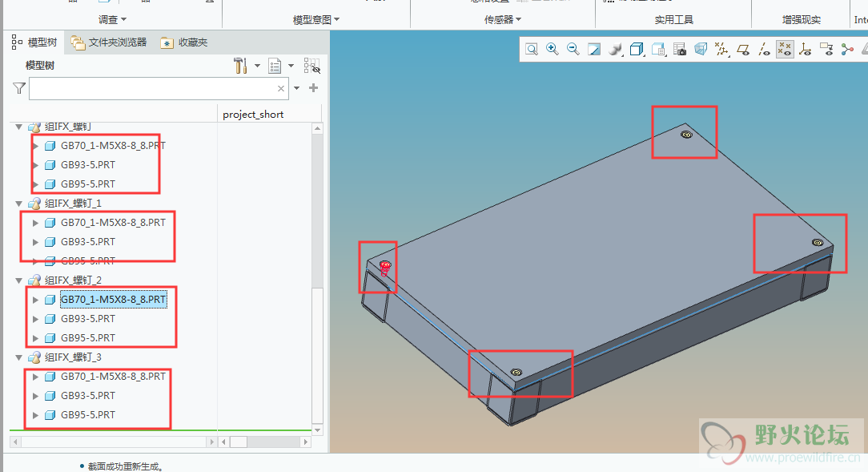Expand GB70_1-M5X8-8_8.PRT under 组IFX_螺钉_1
Viewport: 868px width, 472px height.
tap(35, 223)
